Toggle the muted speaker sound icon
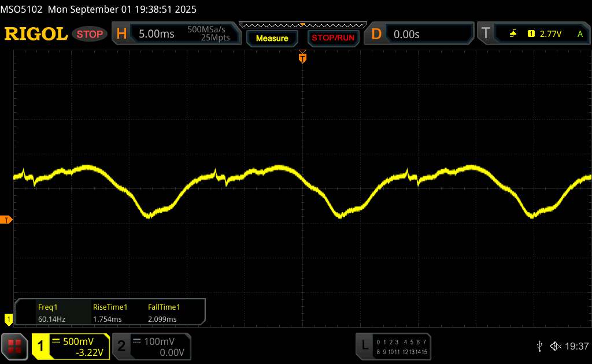Viewport: 592px width, 364px height. (x=556, y=346)
